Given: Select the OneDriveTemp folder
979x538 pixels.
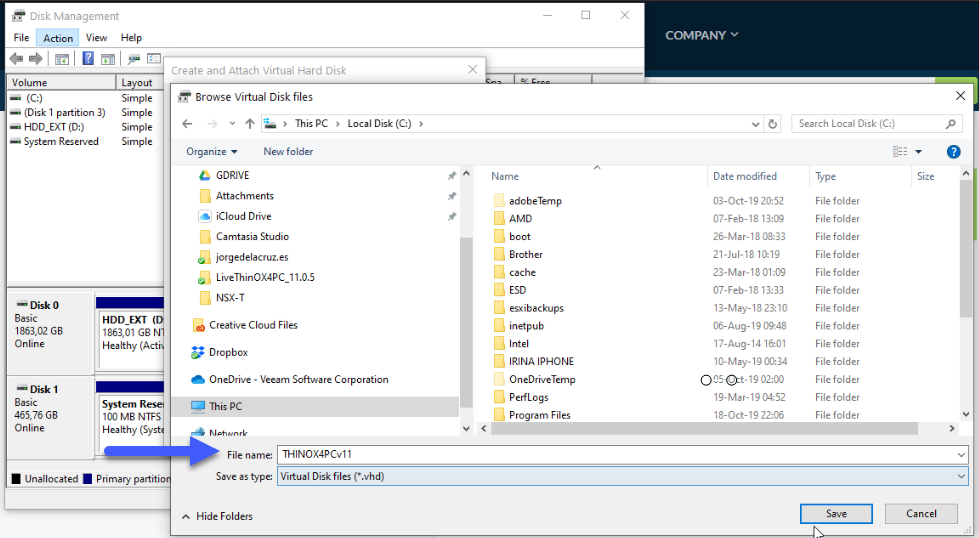Looking at the screenshot, I should (x=542, y=379).
